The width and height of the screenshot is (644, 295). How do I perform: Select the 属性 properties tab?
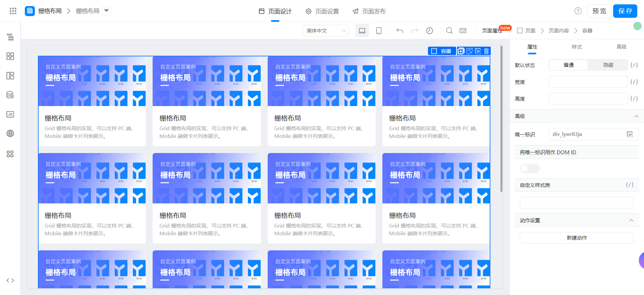[x=532, y=47]
